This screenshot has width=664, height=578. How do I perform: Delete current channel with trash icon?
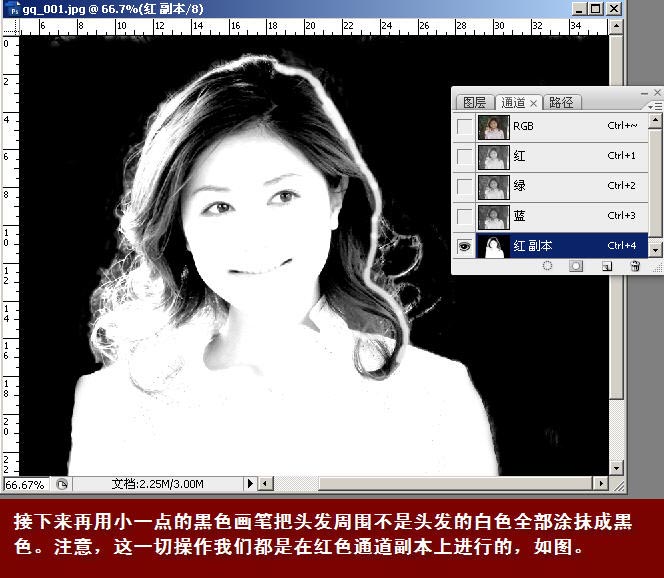point(635,266)
